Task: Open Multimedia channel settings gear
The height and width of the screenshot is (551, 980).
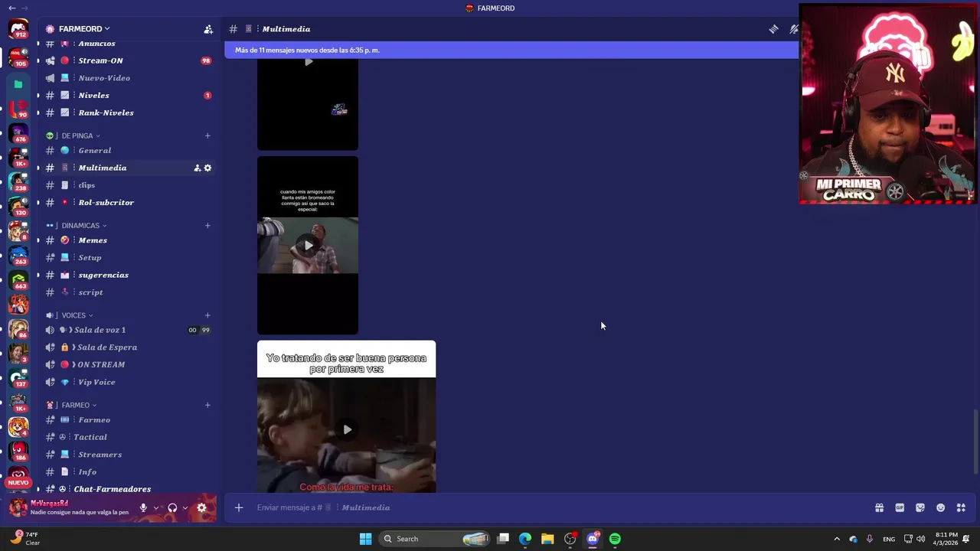Action: (x=207, y=168)
